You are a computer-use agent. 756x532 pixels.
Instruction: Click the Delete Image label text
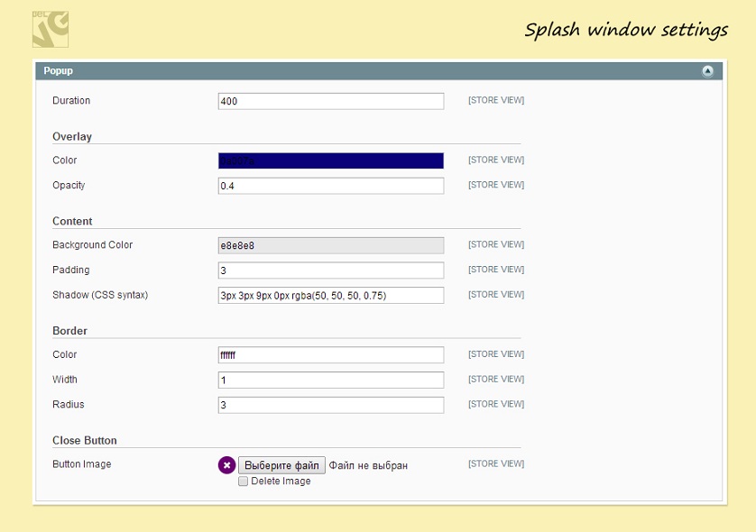(281, 482)
